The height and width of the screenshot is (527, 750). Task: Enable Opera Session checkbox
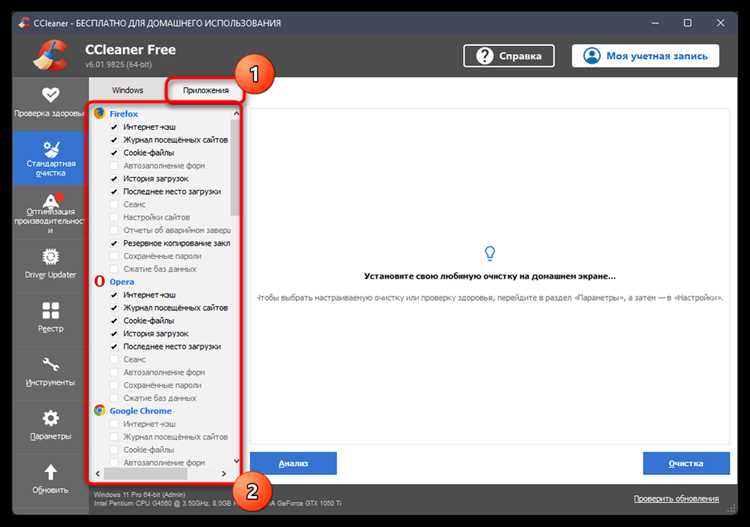(x=114, y=360)
